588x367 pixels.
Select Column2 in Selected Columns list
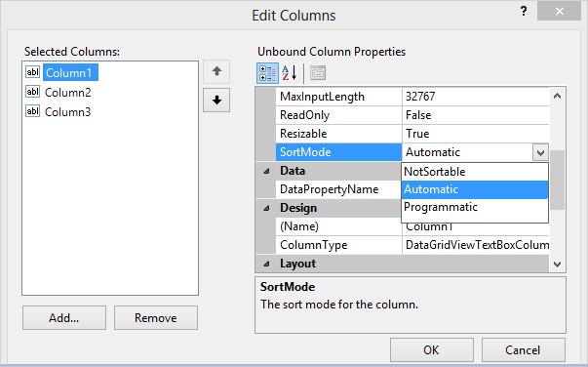68,93
